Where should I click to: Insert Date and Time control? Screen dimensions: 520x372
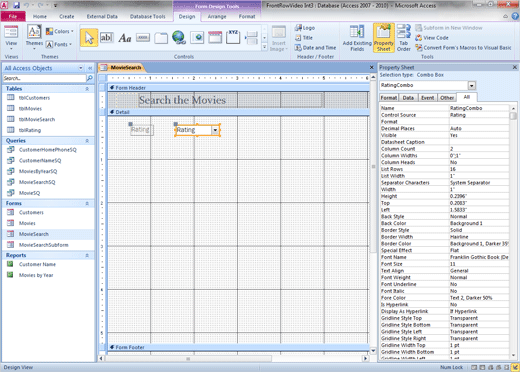[315, 48]
